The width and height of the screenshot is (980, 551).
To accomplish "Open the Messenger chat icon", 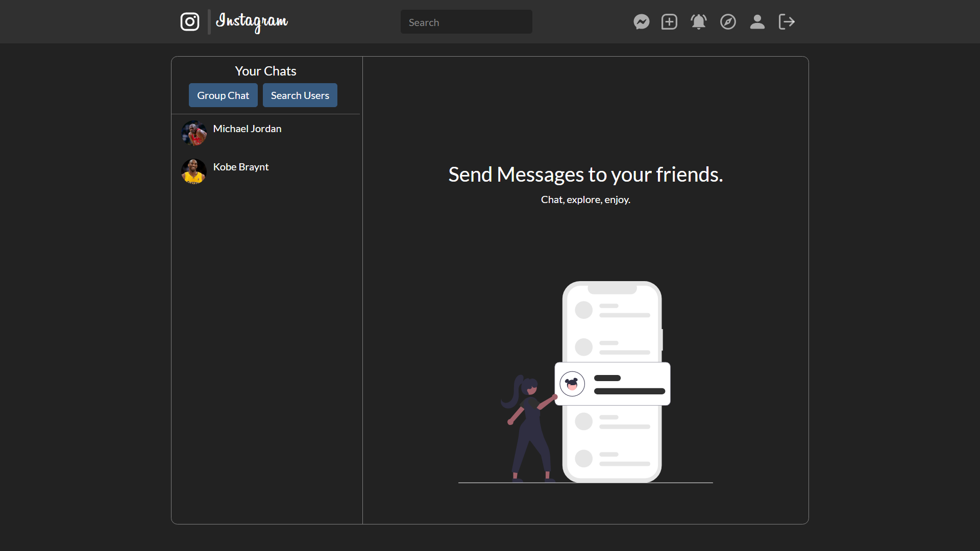I will tap(642, 22).
